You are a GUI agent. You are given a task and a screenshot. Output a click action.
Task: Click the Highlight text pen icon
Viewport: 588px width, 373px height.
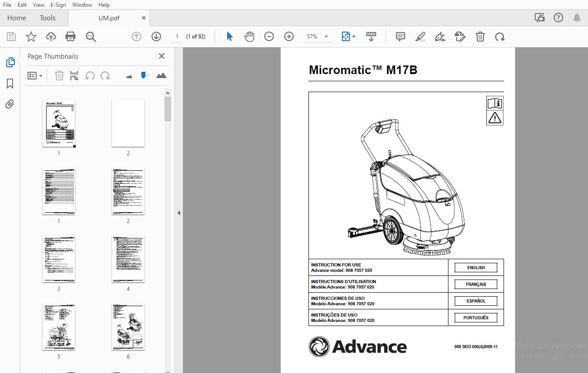[420, 37]
